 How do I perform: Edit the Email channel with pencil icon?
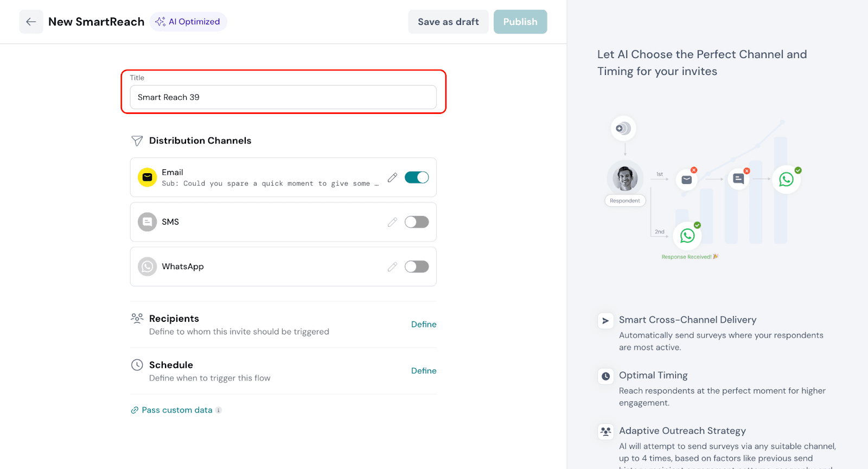[392, 178]
